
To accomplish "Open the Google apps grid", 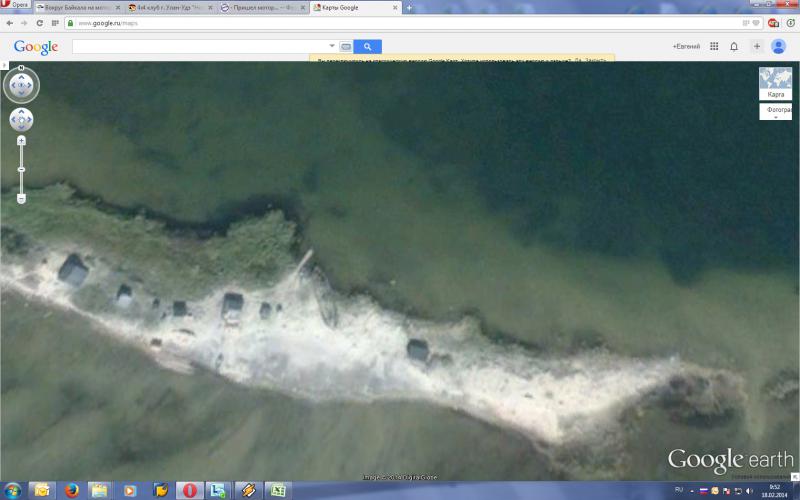I will [714, 46].
